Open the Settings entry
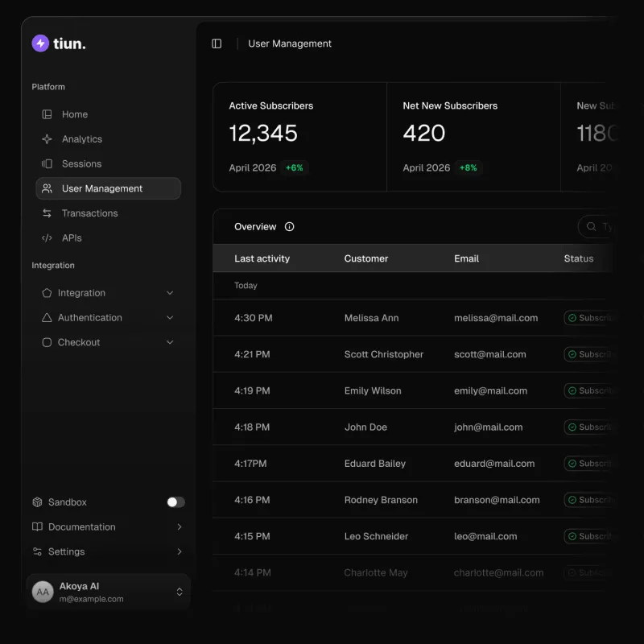This screenshot has width=644, height=644. point(108,551)
